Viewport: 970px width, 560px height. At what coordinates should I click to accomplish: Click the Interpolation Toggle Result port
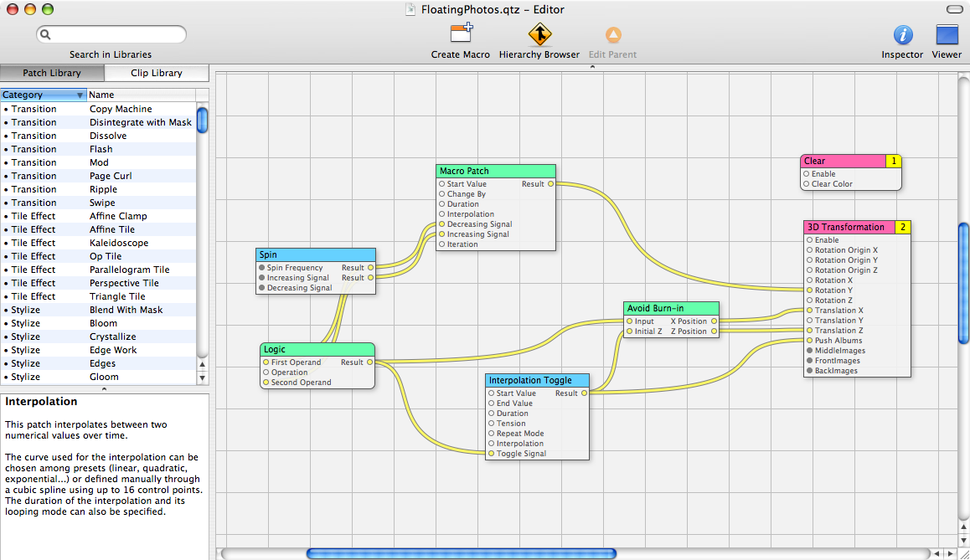pyautogui.click(x=584, y=393)
